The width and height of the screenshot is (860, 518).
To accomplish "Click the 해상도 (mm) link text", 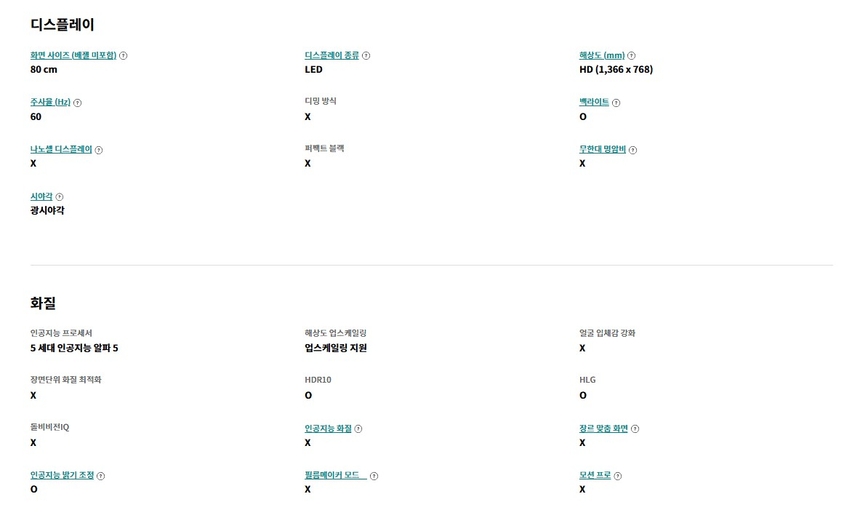I will pos(602,56).
